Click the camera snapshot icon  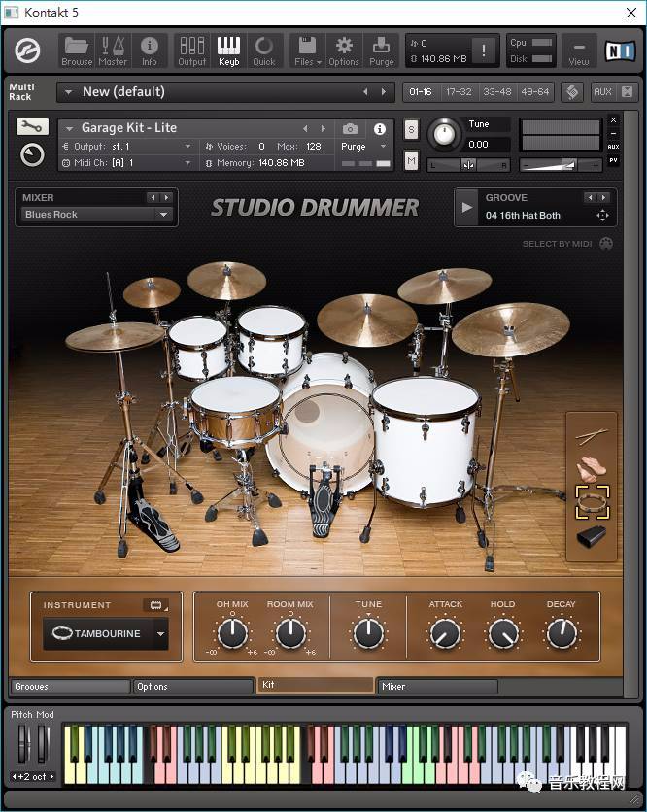tap(350, 129)
